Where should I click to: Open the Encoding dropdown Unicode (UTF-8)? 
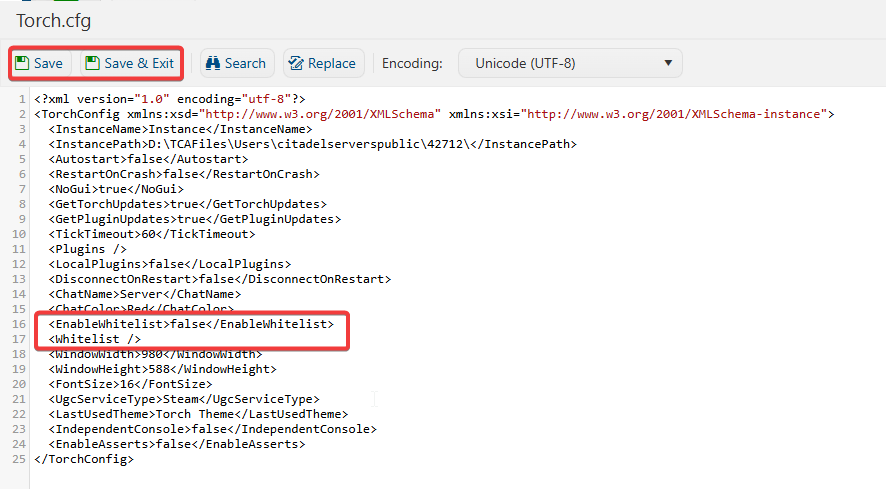tap(570, 63)
